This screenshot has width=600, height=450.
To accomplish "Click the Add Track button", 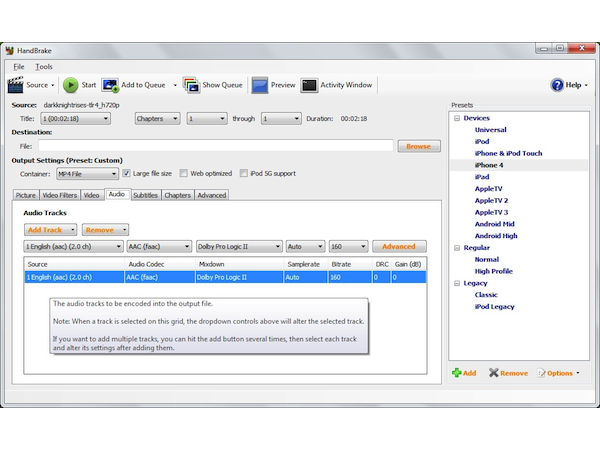I will coord(50,230).
